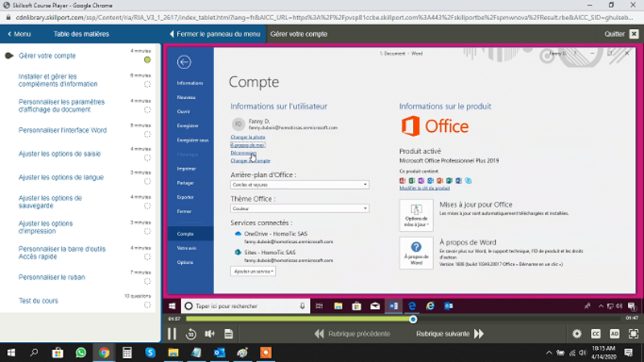Click status circle for Test du cours

[x=147, y=305]
